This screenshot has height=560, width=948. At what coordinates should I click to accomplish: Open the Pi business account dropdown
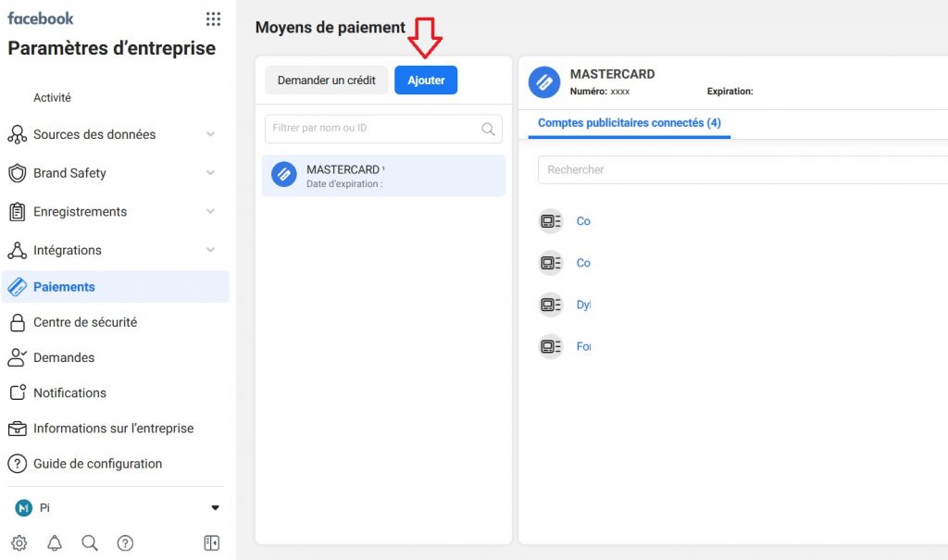[215, 508]
